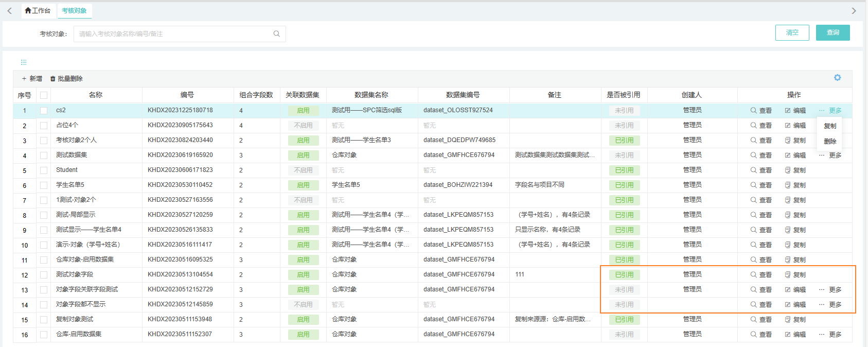This screenshot has height=347, width=868.
Task: Click the dataset name 测试用——学生名单3
Action: [361, 141]
